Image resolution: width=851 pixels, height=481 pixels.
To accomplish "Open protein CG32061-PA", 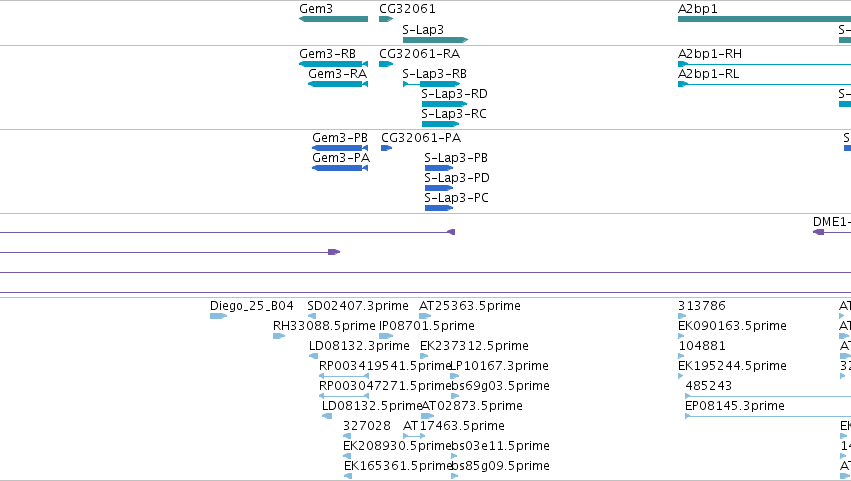I will pyautogui.click(x=386, y=148).
